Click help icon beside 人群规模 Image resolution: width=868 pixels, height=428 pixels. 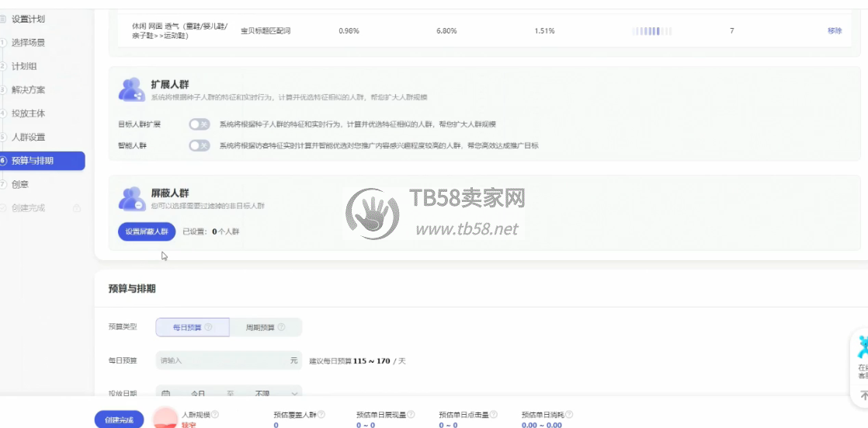pyautogui.click(x=215, y=414)
